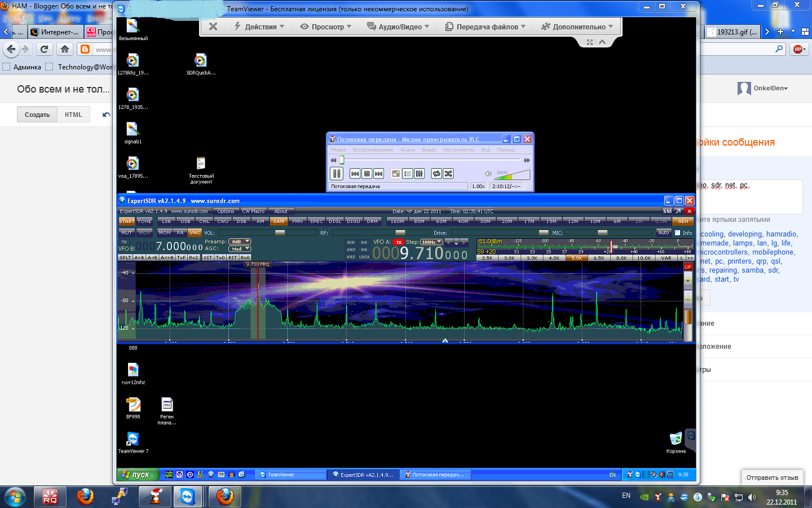This screenshot has height=508, width=812.
Task: Open TeamViewer Дополнительно dropdown
Action: (577, 27)
